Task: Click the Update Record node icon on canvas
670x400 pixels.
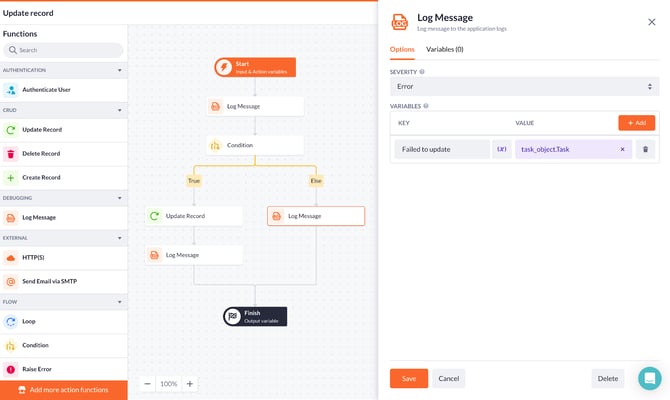Action: click(x=154, y=216)
